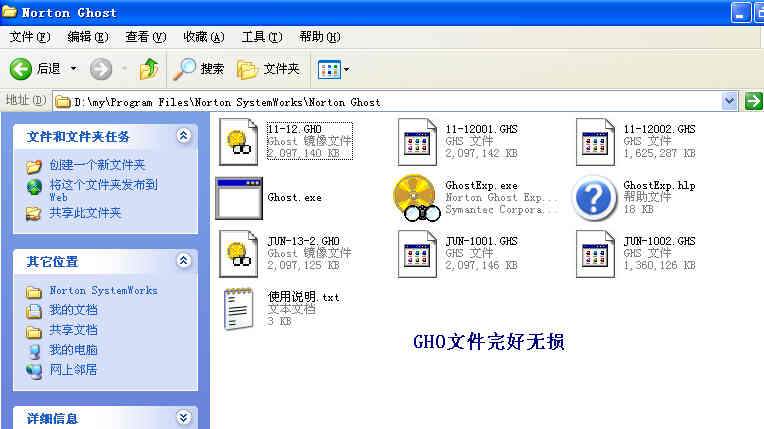Click the 将这个文件夹发布到 Web link
The image size is (764, 429).
(104, 191)
